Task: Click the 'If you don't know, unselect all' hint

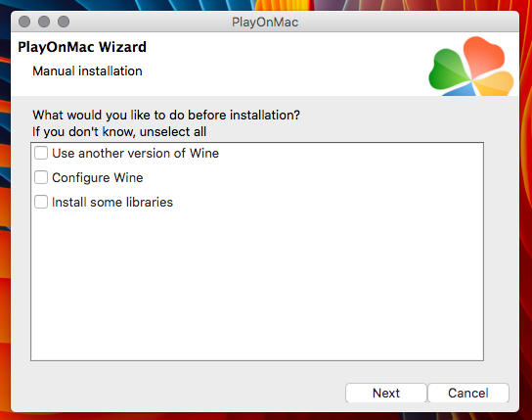Action: pyautogui.click(x=119, y=131)
